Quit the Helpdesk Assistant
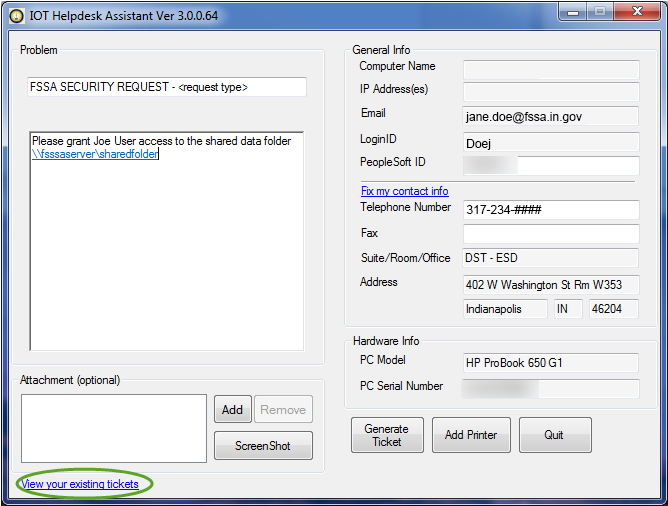This screenshot has height=506, width=668. (554, 435)
